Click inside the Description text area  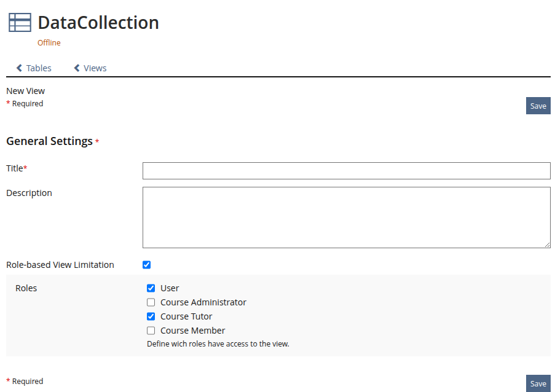pos(346,218)
